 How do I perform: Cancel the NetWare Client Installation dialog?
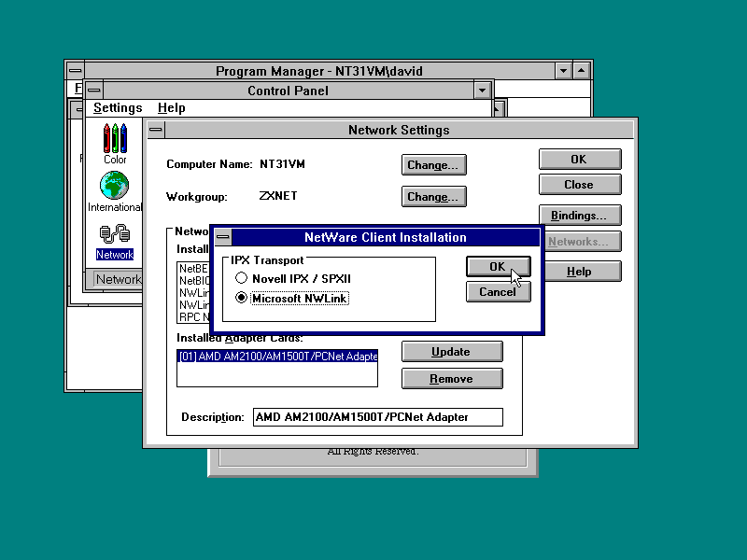pos(498,291)
